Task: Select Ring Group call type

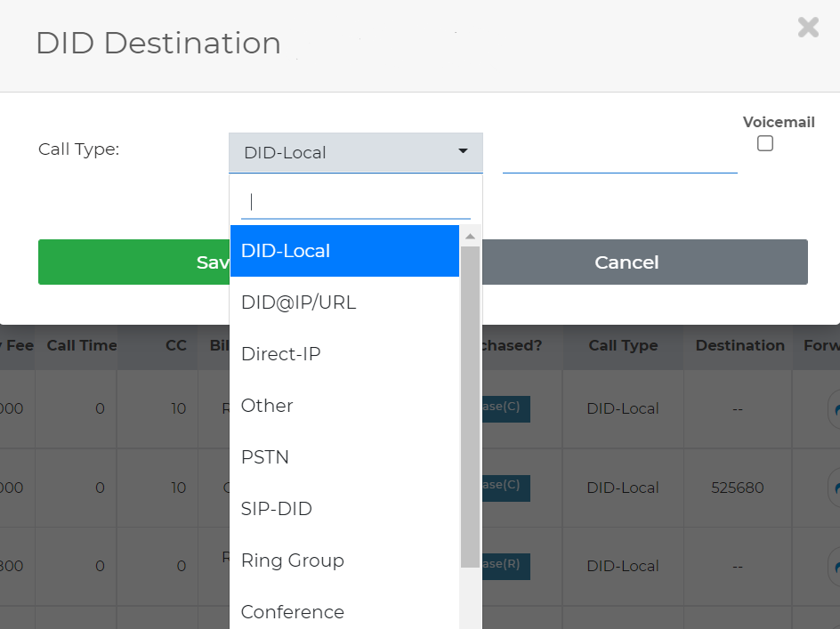Action: 344,560
